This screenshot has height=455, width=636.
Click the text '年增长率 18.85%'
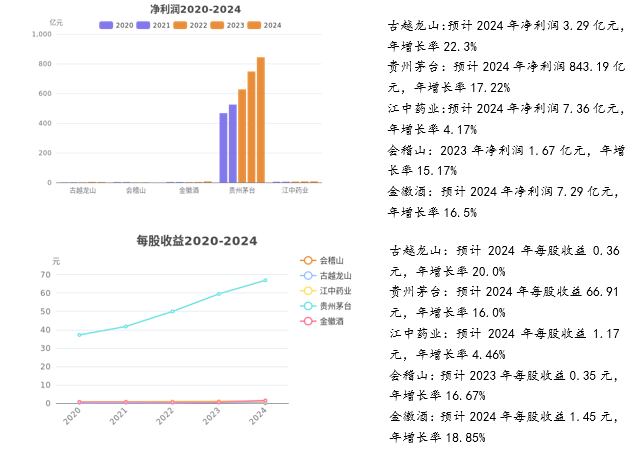pyautogui.click(x=437, y=437)
